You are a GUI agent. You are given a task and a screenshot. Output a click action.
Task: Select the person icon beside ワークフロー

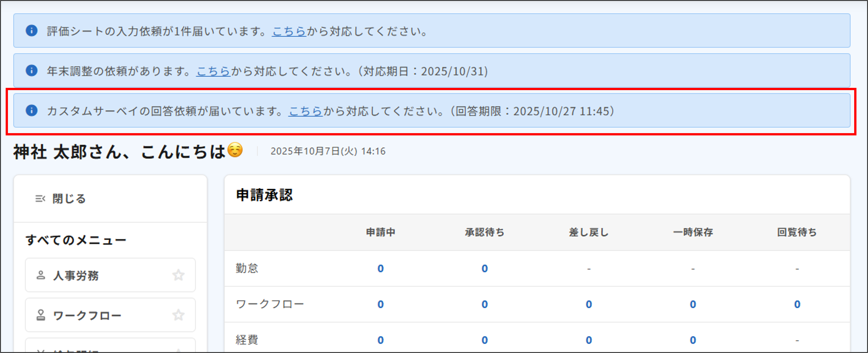41,315
